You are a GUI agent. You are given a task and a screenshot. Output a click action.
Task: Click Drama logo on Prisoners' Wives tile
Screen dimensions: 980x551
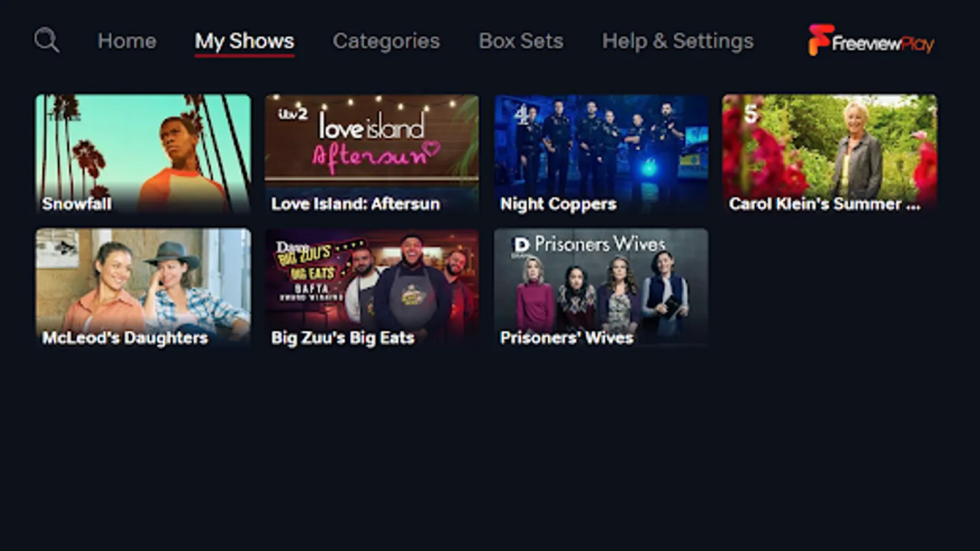pos(521,245)
